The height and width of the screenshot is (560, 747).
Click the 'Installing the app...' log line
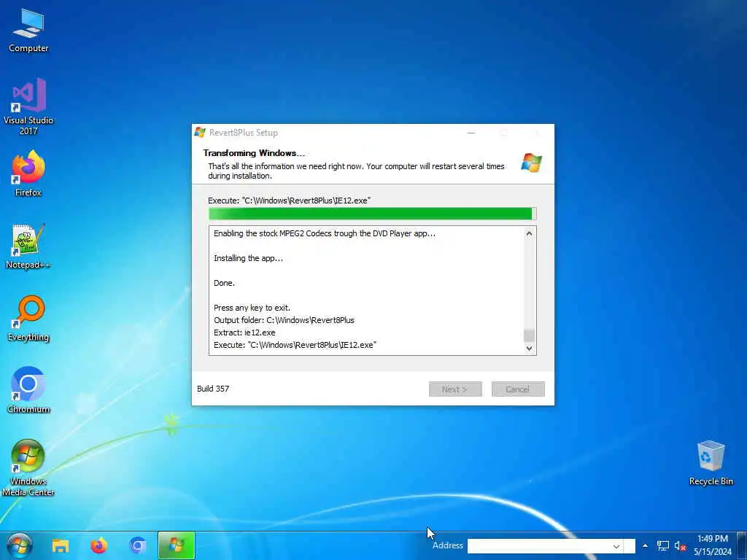pyautogui.click(x=248, y=258)
